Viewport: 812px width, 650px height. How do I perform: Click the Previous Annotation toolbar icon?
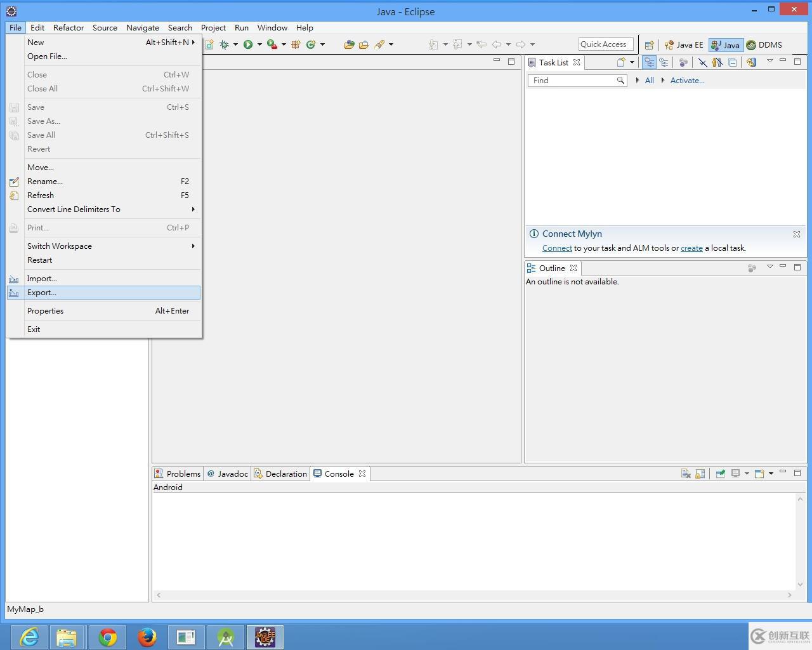click(458, 44)
